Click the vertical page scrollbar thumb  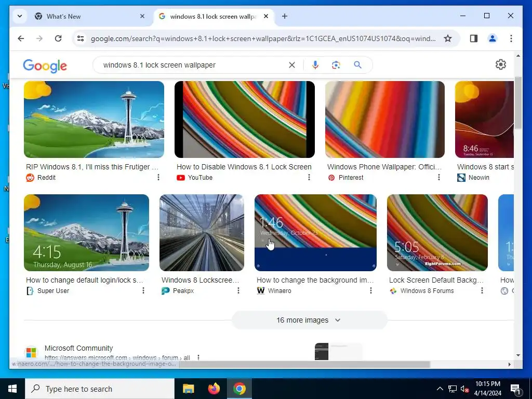518,103
